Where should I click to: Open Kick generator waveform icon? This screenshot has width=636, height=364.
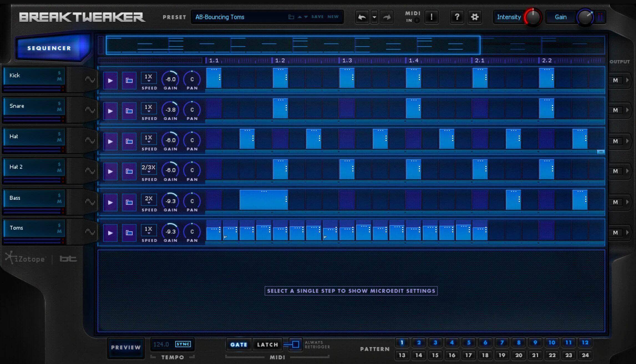90,80
